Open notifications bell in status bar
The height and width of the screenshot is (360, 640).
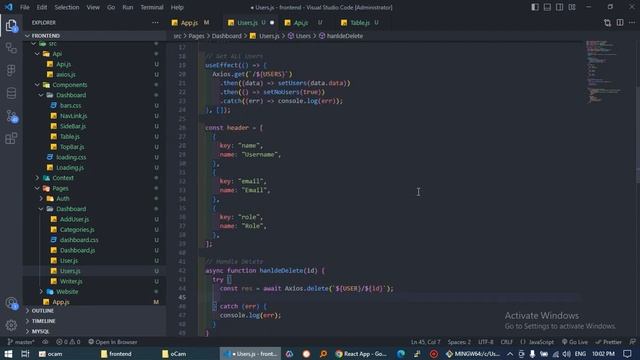[632, 342]
